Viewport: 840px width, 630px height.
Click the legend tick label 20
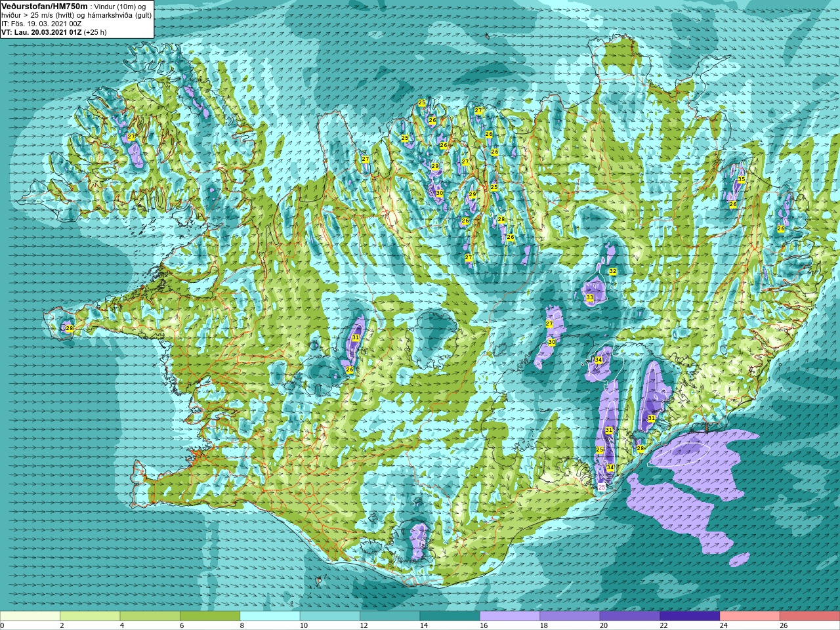tap(603, 625)
